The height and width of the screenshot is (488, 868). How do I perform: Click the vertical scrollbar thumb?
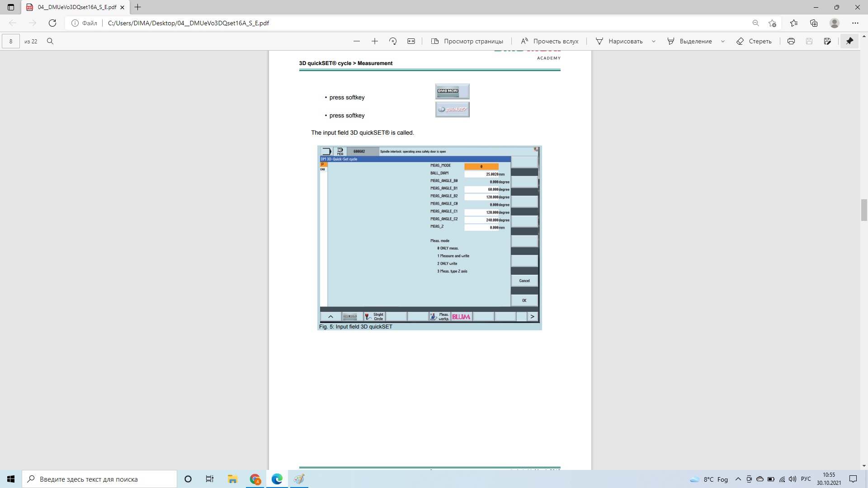click(x=864, y=210)
